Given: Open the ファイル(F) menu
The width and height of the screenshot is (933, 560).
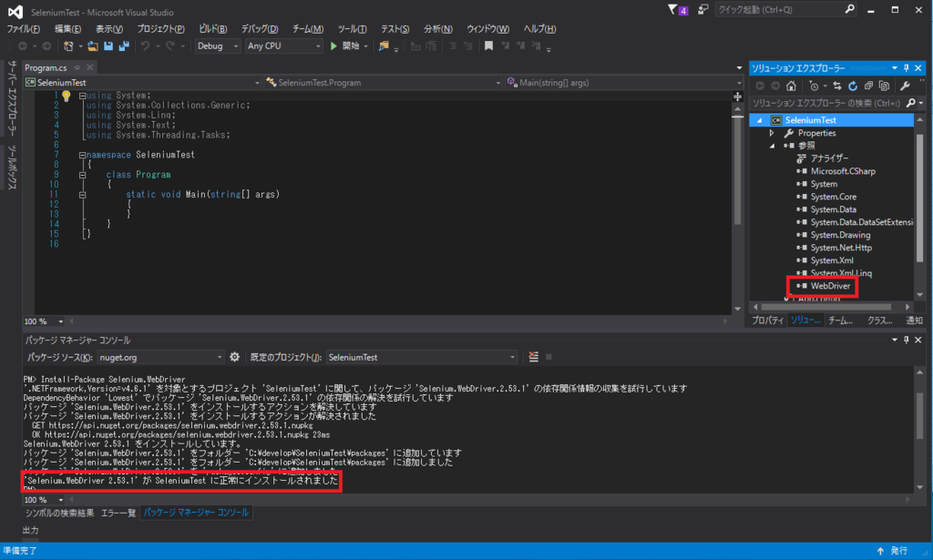Looking at the screenshot, I should (23, 28).
